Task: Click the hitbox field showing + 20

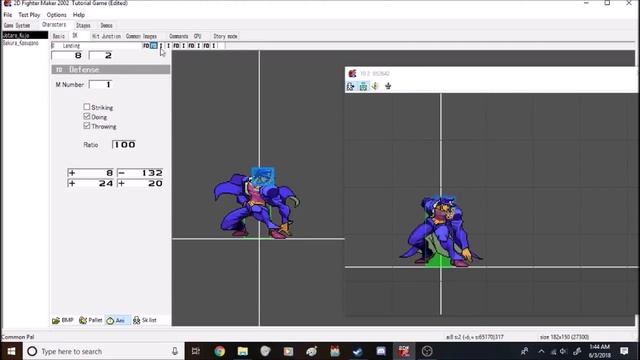Action: click(140, 183)
